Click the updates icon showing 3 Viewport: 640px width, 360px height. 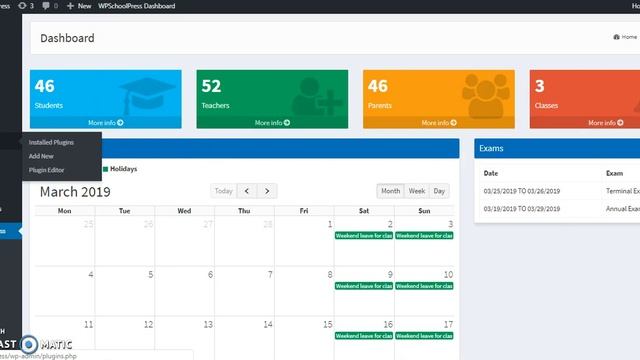pos(26,6)
